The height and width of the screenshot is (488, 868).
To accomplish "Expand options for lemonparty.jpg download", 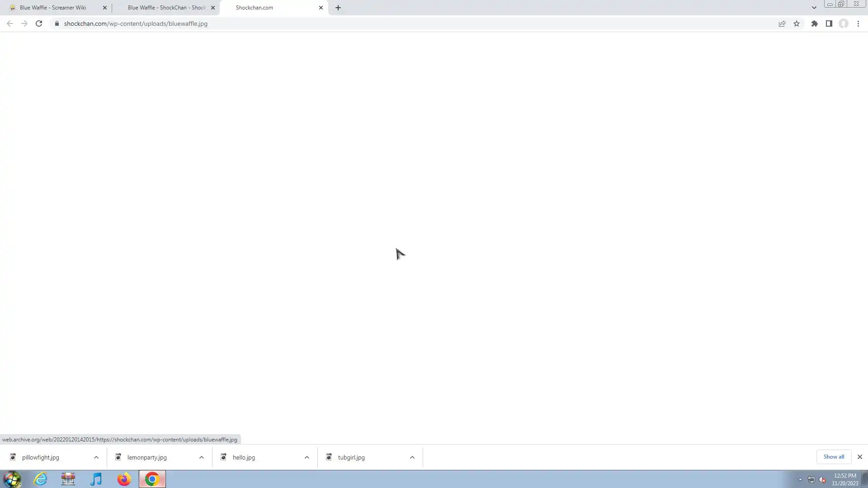I will click(x=202, y=457).
